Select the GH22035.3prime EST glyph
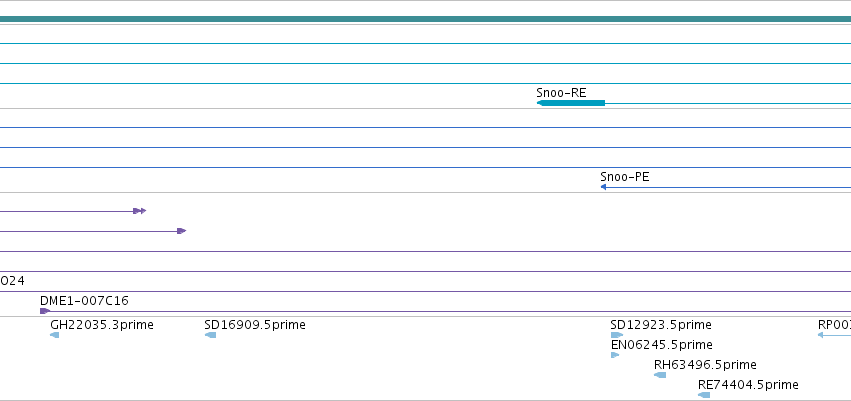Screen dimensions: 851x401 [x=54, y=335]
